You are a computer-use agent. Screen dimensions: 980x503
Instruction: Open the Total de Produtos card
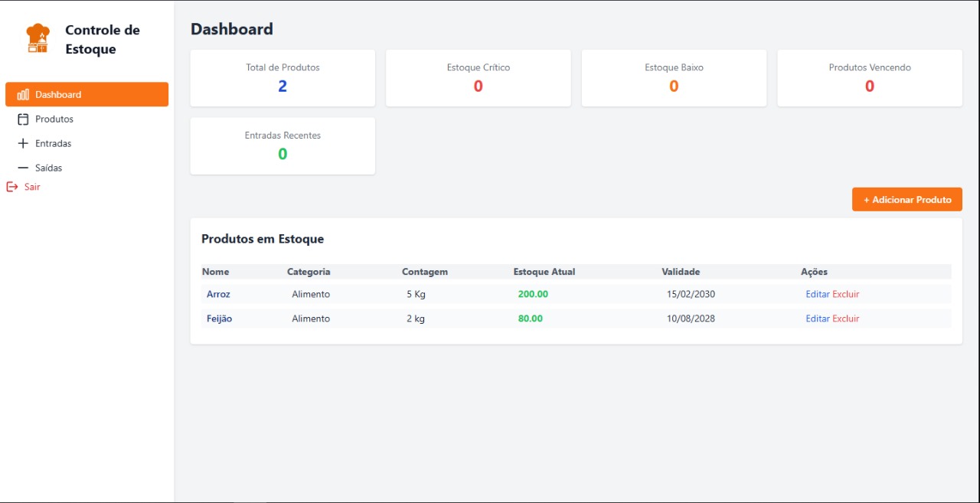coord(283,78)
